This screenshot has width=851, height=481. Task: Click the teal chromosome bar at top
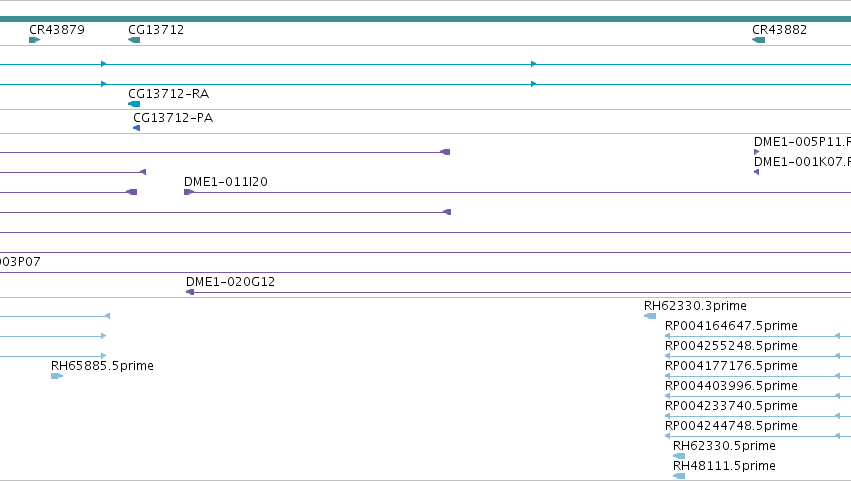pyautogui.click(x=426, y=19)
